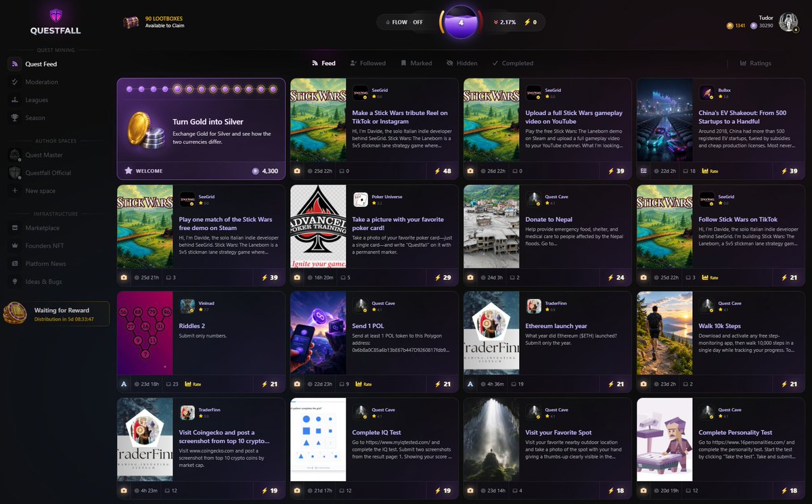Click the Marketplace icon in sidebar
The height and width of the screenshot is (504, 812).
coord(15,228)
